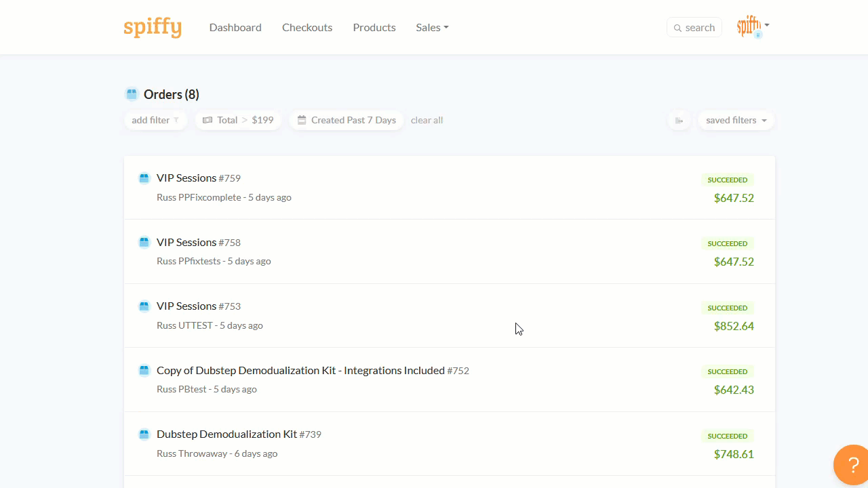Image resolution: width=868 pixels, height=488 pixels.
Task: Click customer Russ UTTEST text
Action: pos(184,325)
